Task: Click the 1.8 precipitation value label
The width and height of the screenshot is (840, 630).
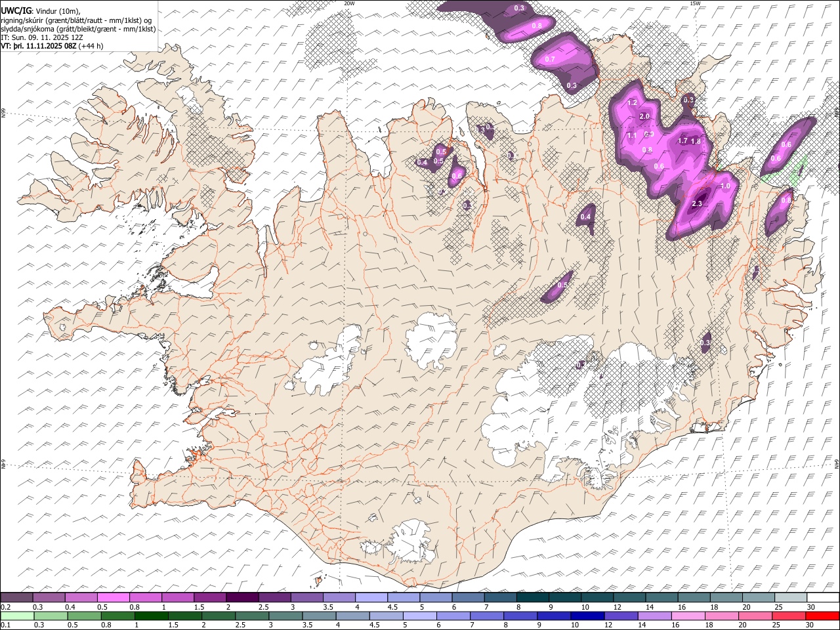Action: click(x=696, y=141)
